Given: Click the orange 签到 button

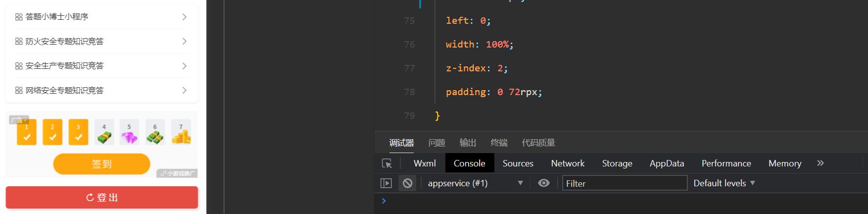Looking at the screenshot, I should click(101, 164).
